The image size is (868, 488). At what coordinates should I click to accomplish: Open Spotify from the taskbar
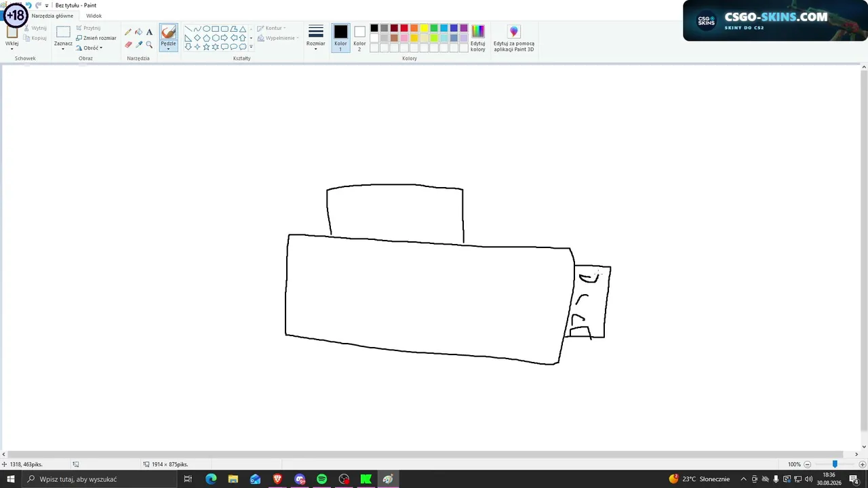tap(321, 479)
